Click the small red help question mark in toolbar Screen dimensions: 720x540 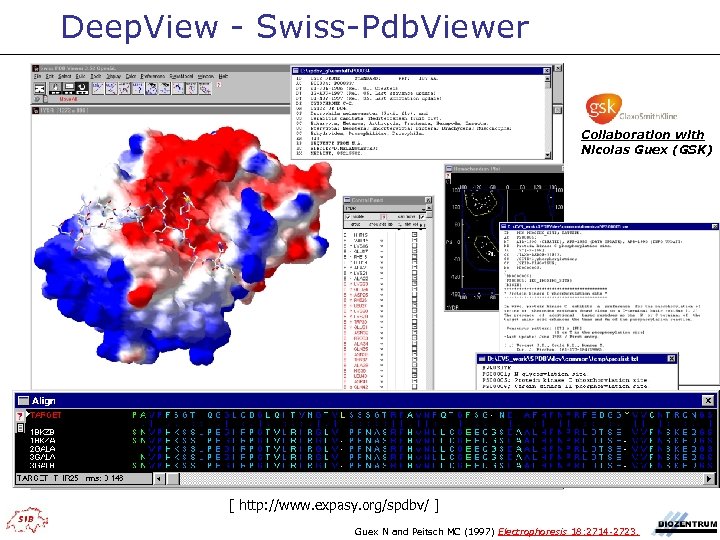[219, 85]
